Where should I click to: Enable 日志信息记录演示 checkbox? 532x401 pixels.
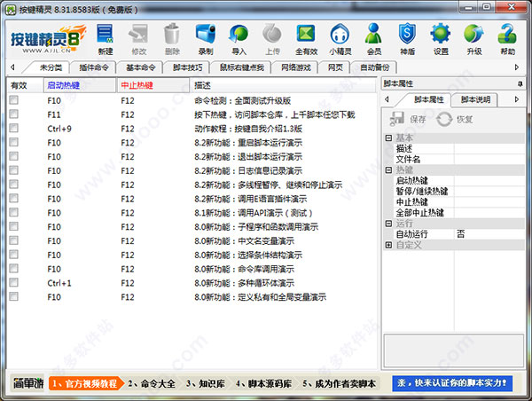(14, 170)
